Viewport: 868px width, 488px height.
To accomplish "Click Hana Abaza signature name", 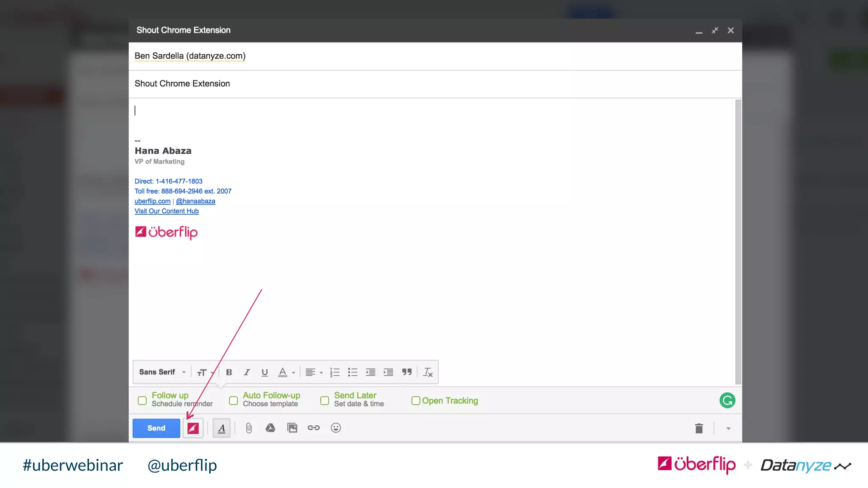I will pyautogui.click(x=163, y=151).
